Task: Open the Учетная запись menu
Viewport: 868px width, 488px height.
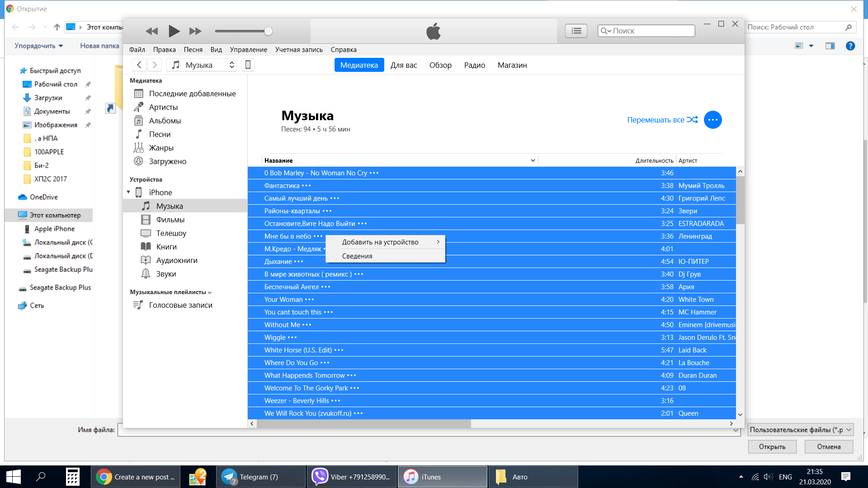Action: click(x=299, y=50)
